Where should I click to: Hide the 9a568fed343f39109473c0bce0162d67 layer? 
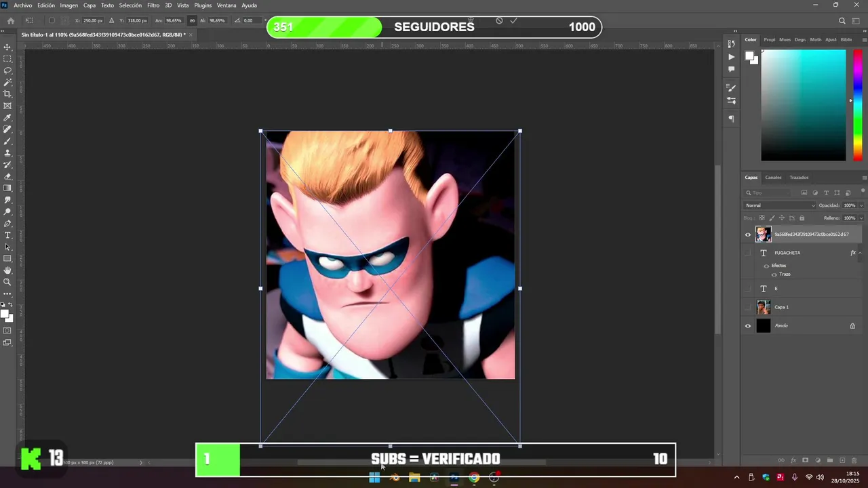[748, 235]
